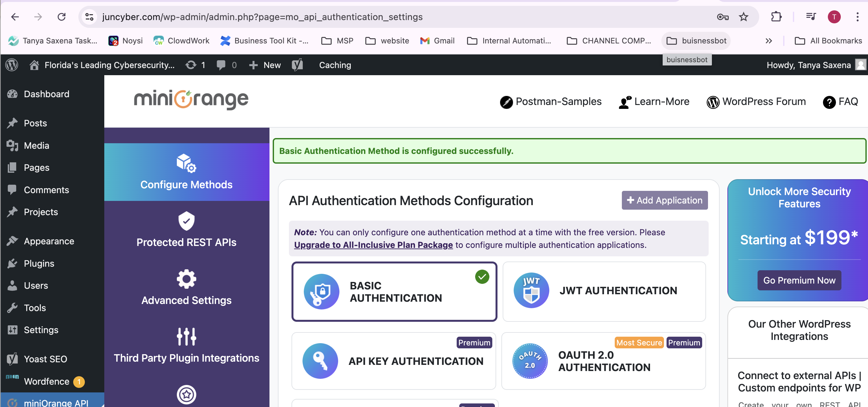Click JWT Authentication shield icon
Viewport: 868px width, 407px height.
531,290
